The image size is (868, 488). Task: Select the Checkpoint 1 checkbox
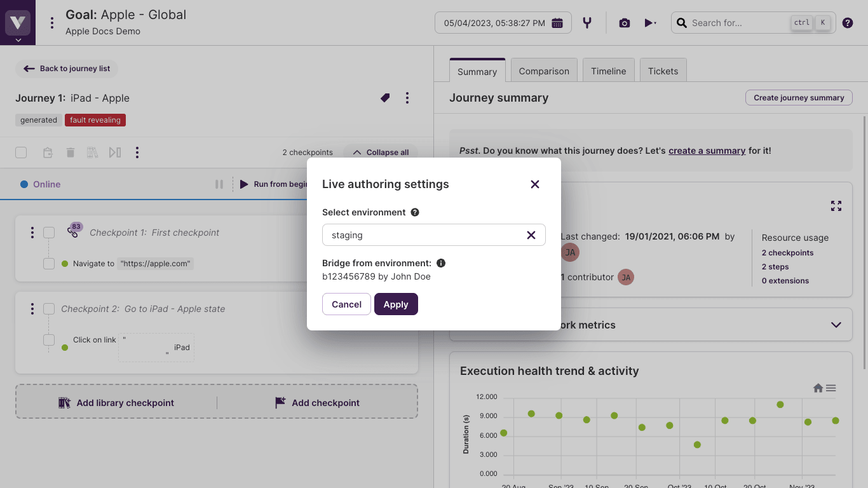coord(49,233)
